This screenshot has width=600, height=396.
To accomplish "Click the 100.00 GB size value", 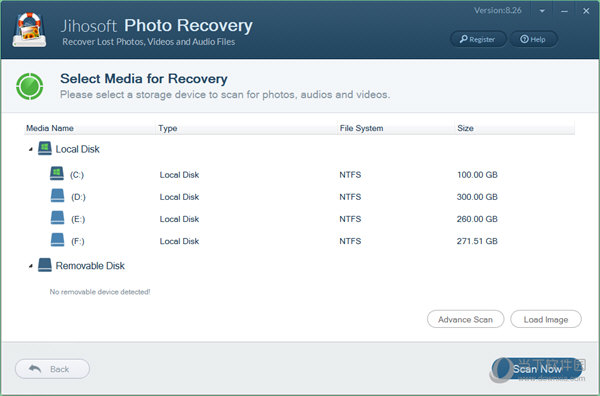I will (x=477, y=175).
